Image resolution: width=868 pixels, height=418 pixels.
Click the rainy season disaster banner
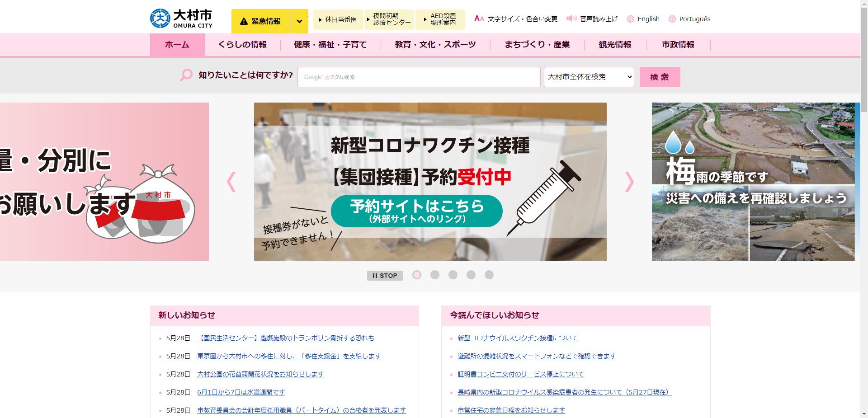tap(753, 182)
